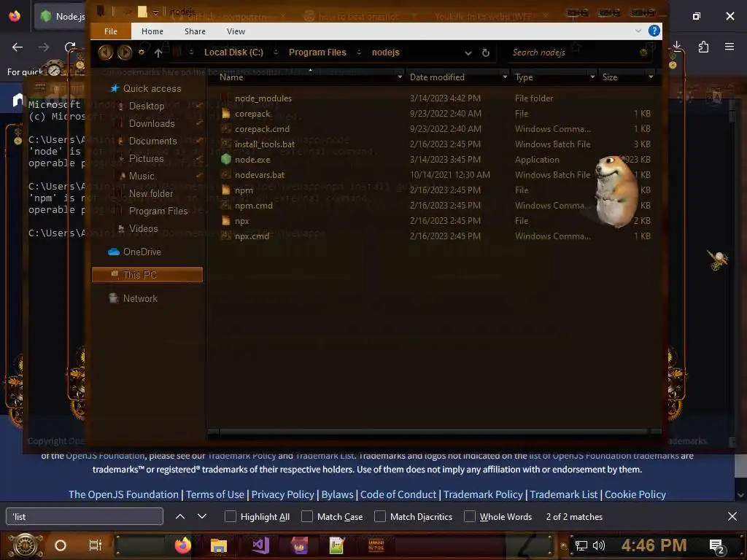Select the install_tools.bat file
Screen dimensions: 747x560
tap(264, 144)
